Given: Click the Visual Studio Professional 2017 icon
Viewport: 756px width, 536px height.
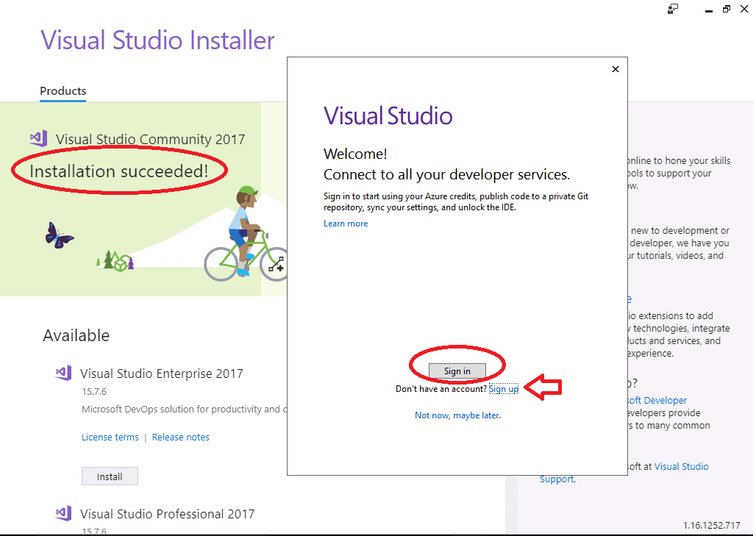Looking at the screenshot, I should tap(64, 513).
